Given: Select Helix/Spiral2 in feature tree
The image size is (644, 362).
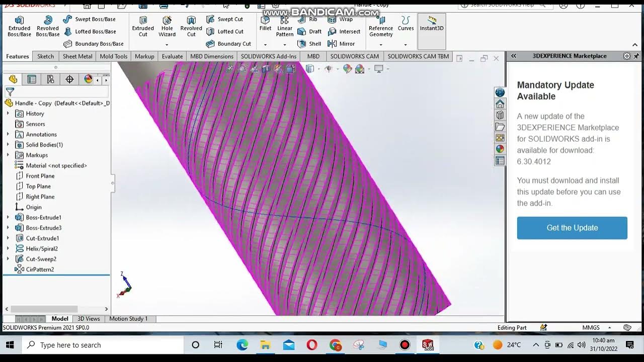Looking at the screenshot, I should click(36, 249).
